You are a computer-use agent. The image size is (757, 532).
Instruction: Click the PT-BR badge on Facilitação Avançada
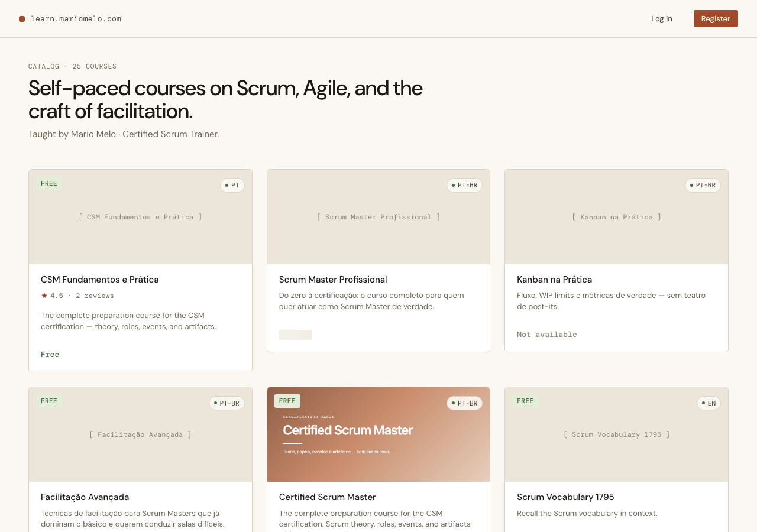pyautogui.click(x=227, y=403)
